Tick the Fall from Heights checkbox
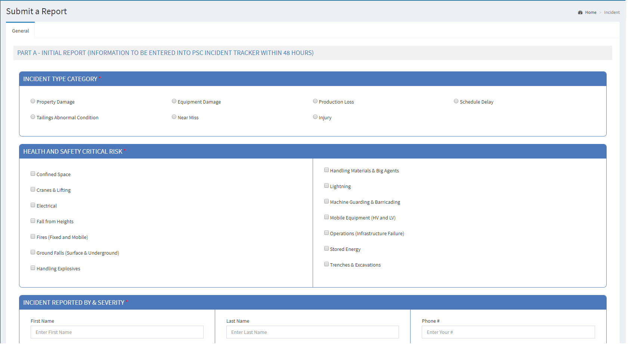Viewport: 644px width, 344px height. (x=33, y=221)
